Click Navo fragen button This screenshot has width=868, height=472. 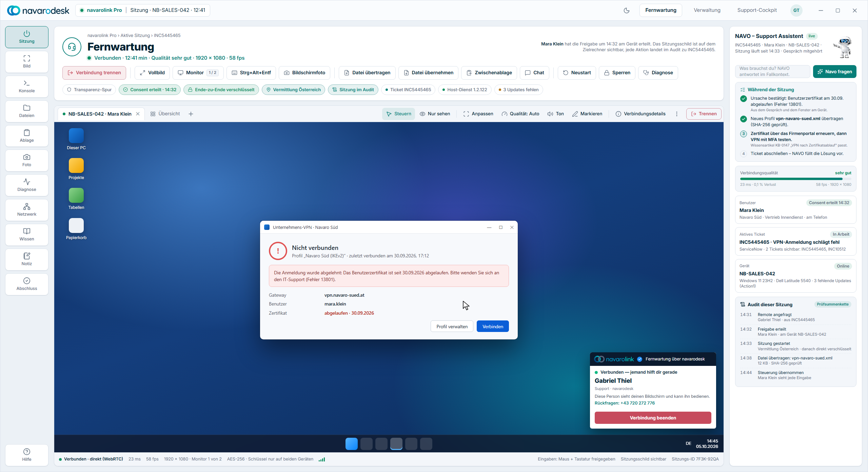point(834,72)
